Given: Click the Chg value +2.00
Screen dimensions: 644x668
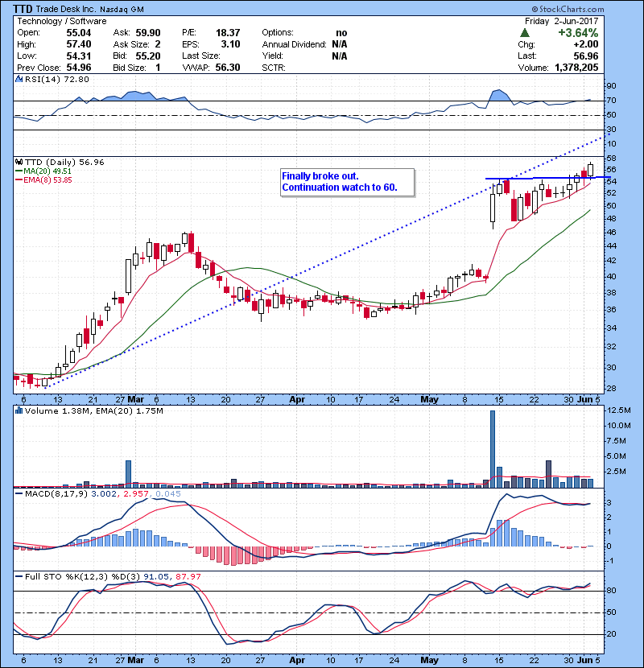Looking at the screenshot, I should point(585,44).
